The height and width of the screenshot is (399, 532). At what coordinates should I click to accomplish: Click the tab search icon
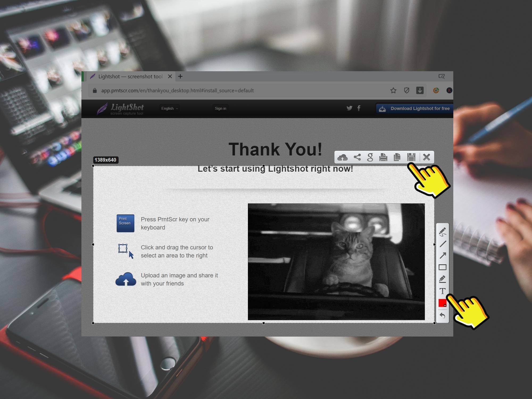[x=442, y=76]
